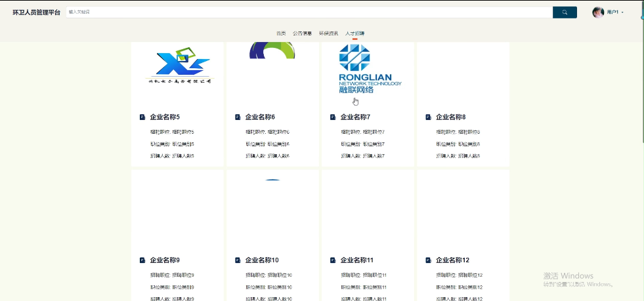Open the 企业名称8 company title
644x301 pixels.
point(450,117)
